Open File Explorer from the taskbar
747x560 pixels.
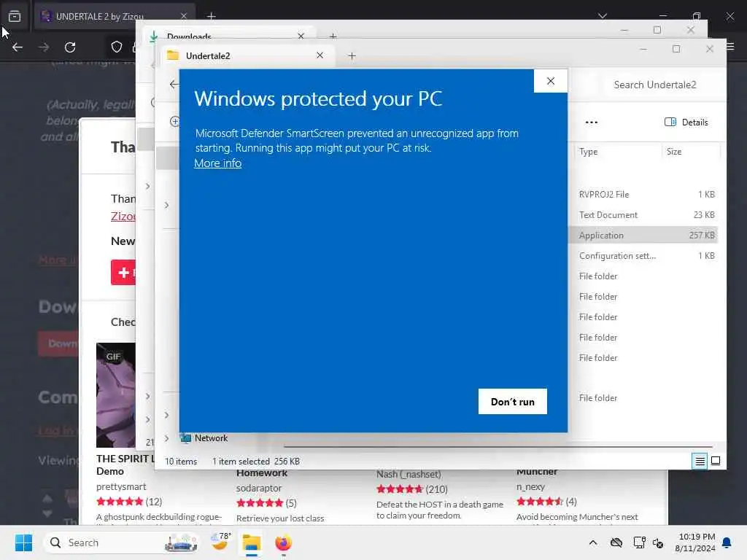click(x=252, y=542)
